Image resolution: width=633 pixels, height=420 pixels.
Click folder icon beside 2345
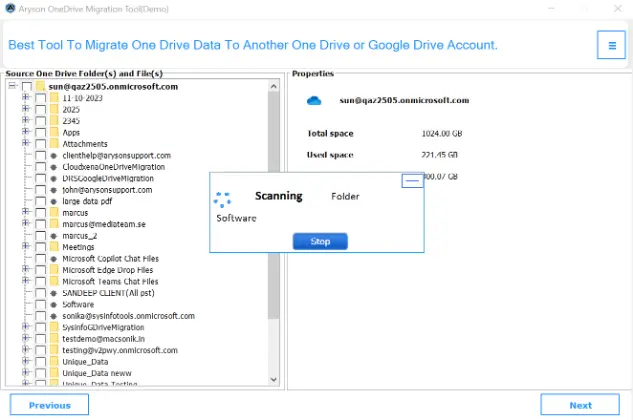tap(54, 120)
